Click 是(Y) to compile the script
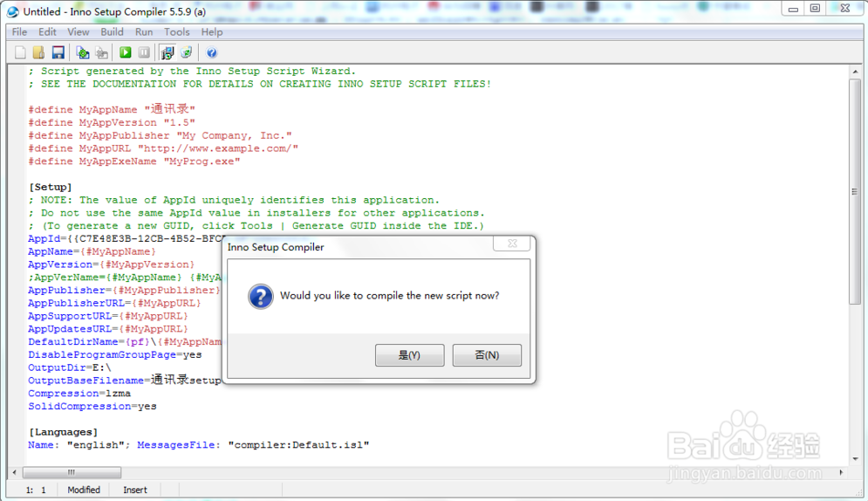The image size is (868, 501). coord(409,355)
